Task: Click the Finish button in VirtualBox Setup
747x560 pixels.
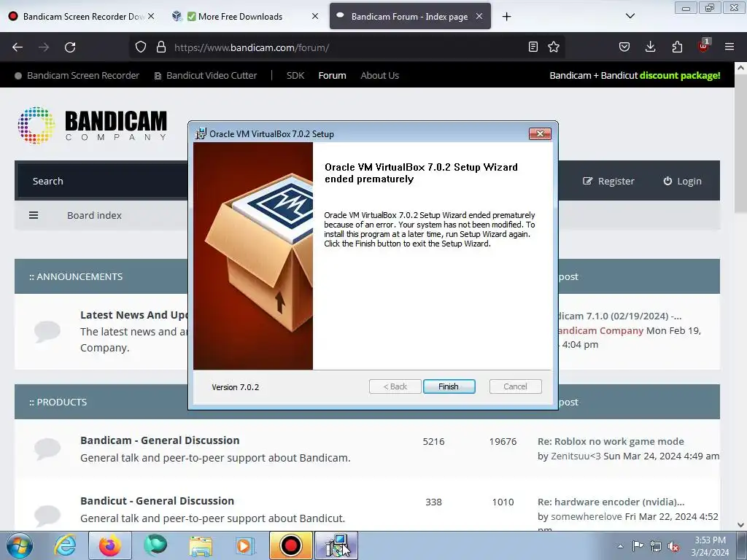Action: (x=449, y=386)
